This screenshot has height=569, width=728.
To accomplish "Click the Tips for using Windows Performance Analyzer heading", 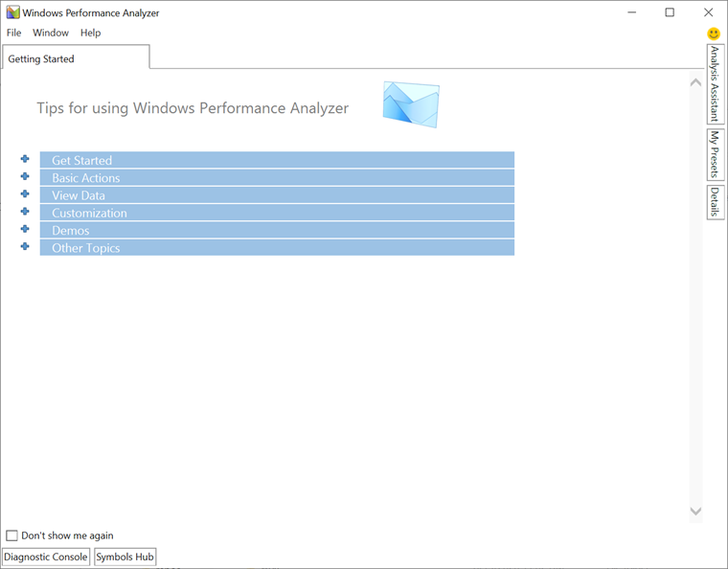I will (193, 108).
